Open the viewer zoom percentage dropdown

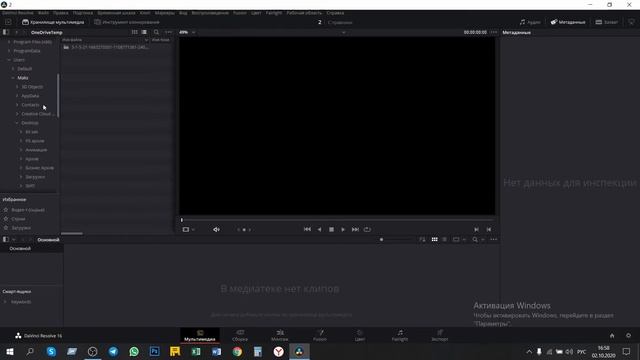187,32
